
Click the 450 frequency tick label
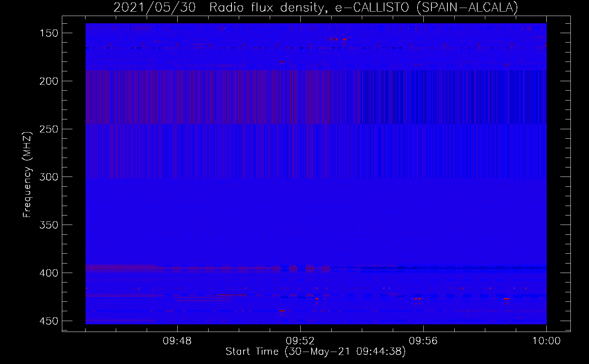tap(49, 321)
